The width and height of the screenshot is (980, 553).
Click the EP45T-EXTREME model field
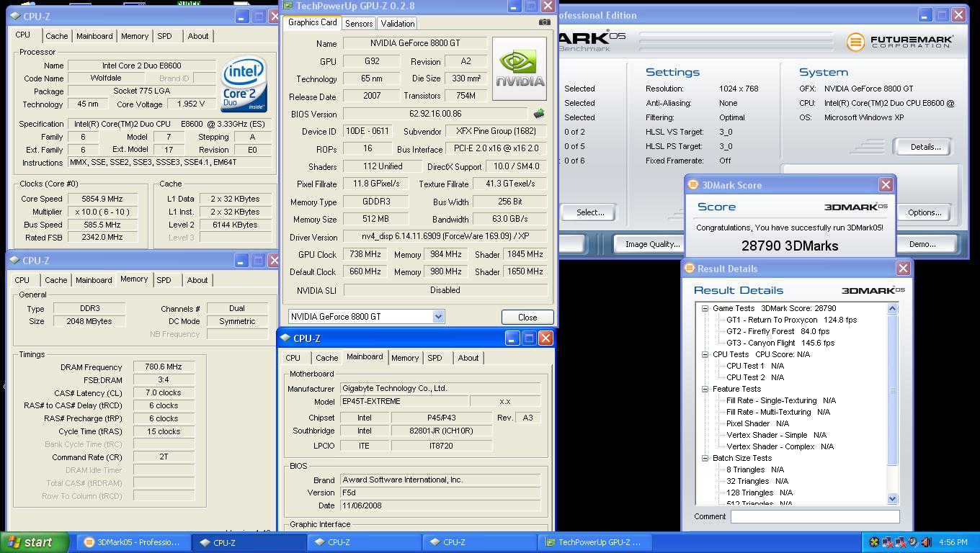coord(404,402)
